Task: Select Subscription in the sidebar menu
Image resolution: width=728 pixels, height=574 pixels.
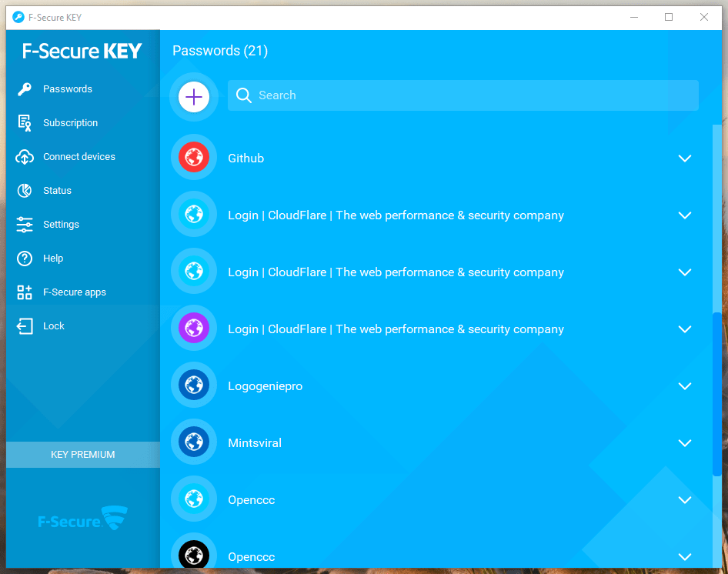Action: (x=70, y=122)
